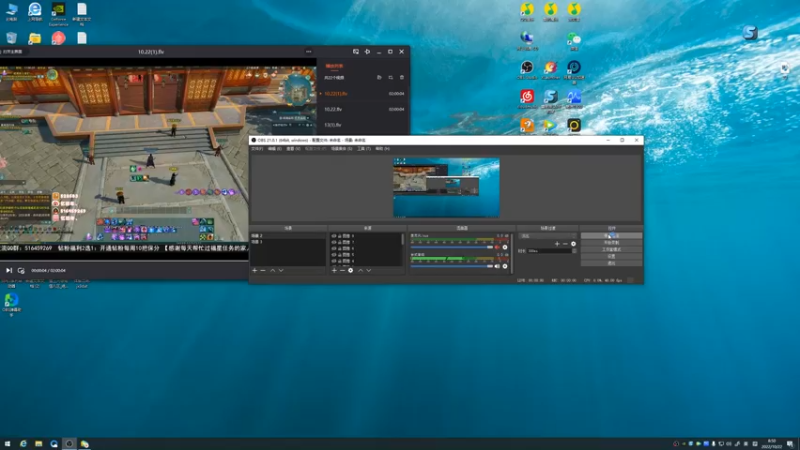
Task: Open NetEase Cloud Music desktop shortcut
Action: [527, 98]
